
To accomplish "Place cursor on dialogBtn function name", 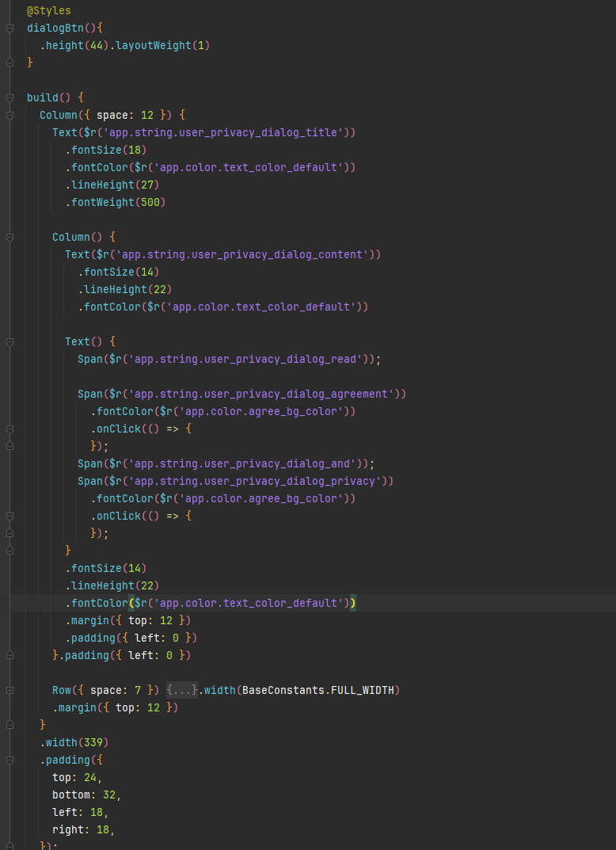I will coord(55,29).
